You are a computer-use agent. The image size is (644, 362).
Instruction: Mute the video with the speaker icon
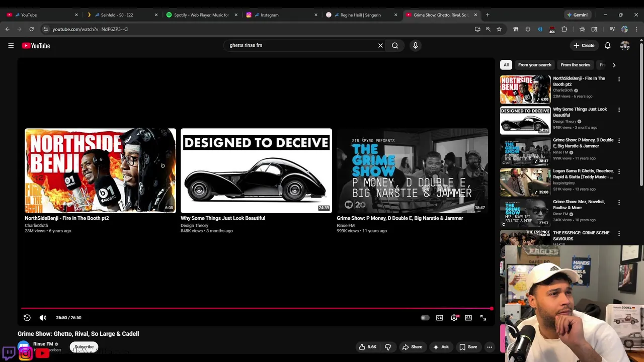(x=43, y=318)
